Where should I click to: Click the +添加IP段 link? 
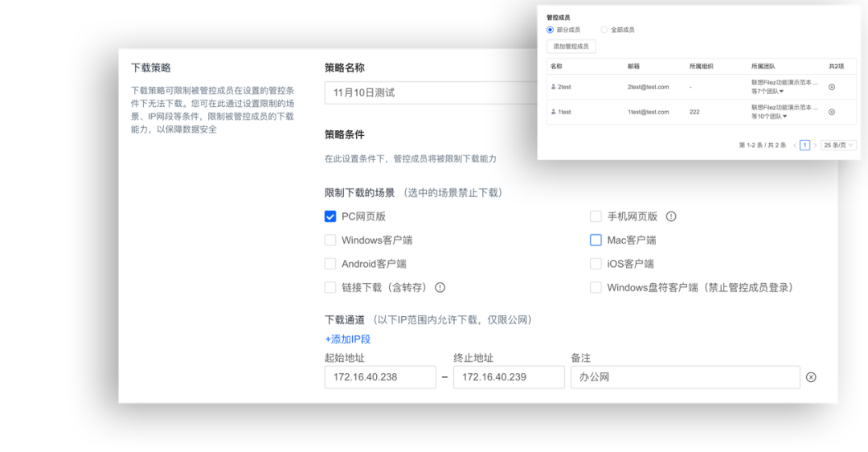[x=348, y=339]
